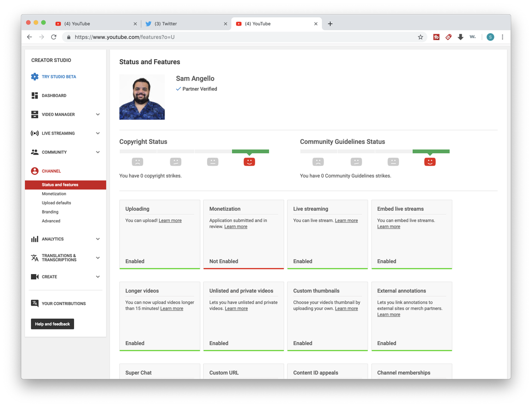
Task: Open Upload defaults under Channel
Action: [56, 203]
